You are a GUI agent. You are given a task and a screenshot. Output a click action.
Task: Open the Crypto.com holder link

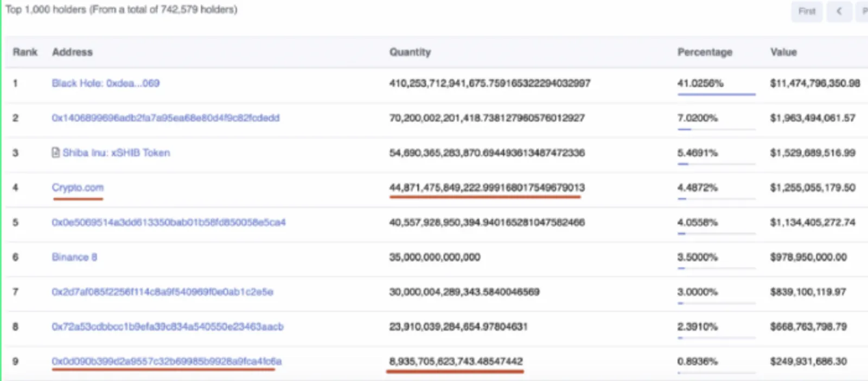click(x=78, y=188)
